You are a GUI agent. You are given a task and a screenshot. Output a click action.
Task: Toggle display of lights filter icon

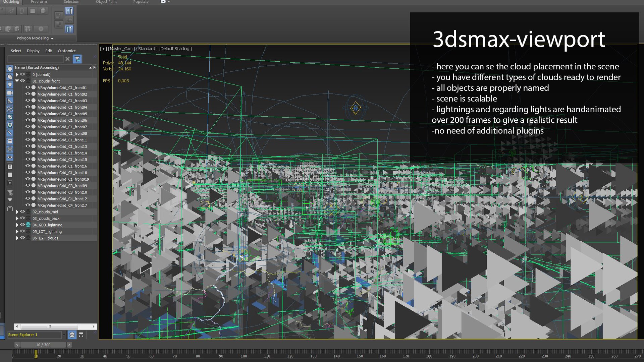(10, 85)
